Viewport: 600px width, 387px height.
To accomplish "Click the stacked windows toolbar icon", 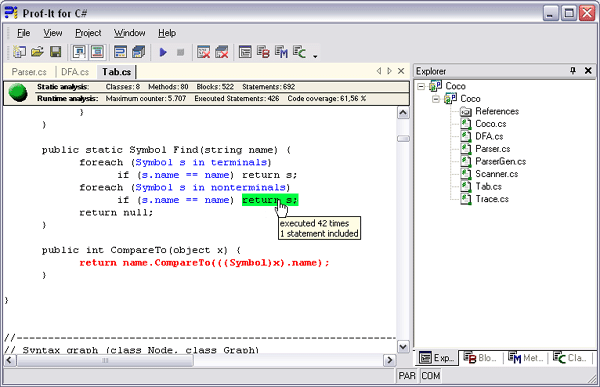I will tap(139, 52).
